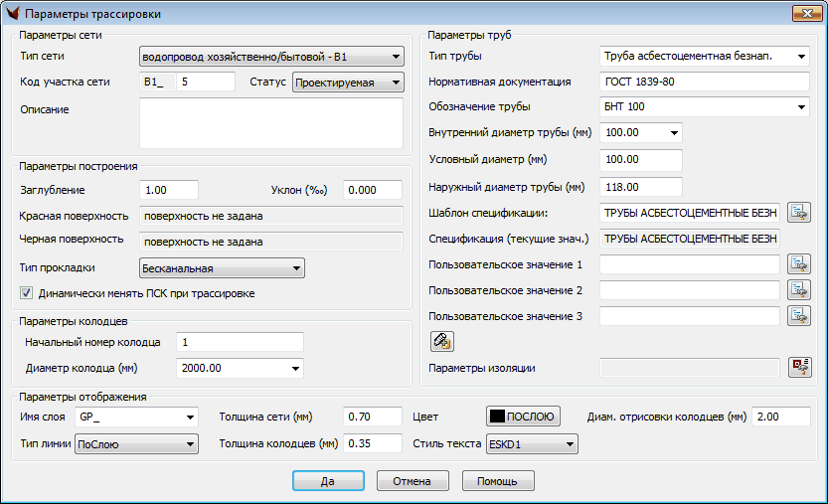Open the ПОСЛОЮ color picker
This screenshot has height=504, width=828.
tap(524, 417)
